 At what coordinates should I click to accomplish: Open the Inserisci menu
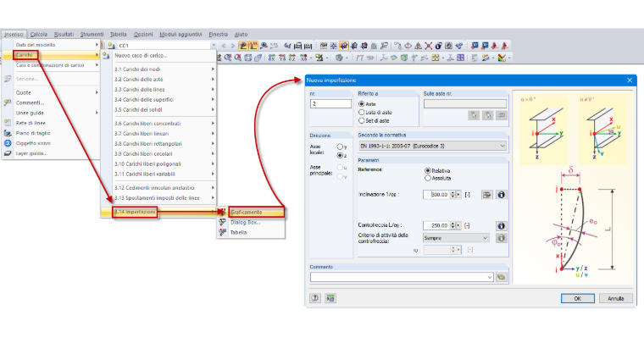(x=14, y=35)
